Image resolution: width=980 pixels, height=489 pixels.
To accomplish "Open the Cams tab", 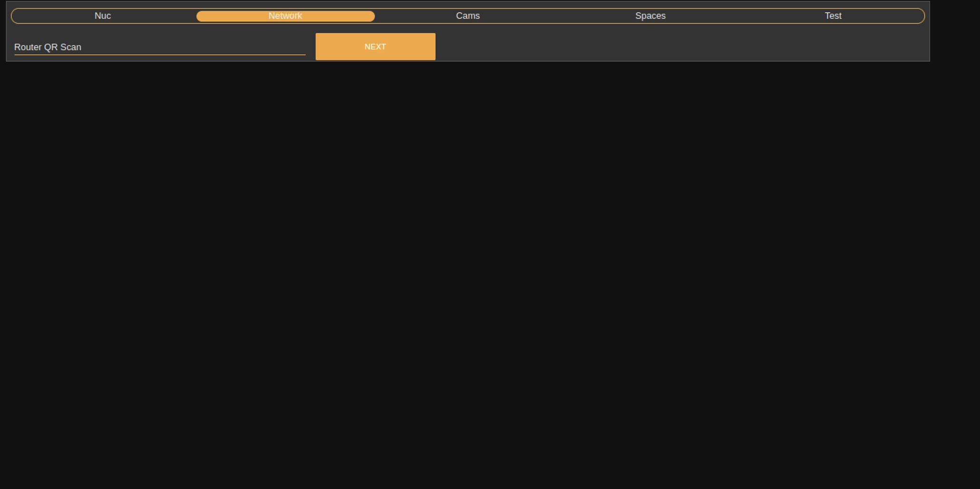I will pyautogui.click(x=468, y=16).
